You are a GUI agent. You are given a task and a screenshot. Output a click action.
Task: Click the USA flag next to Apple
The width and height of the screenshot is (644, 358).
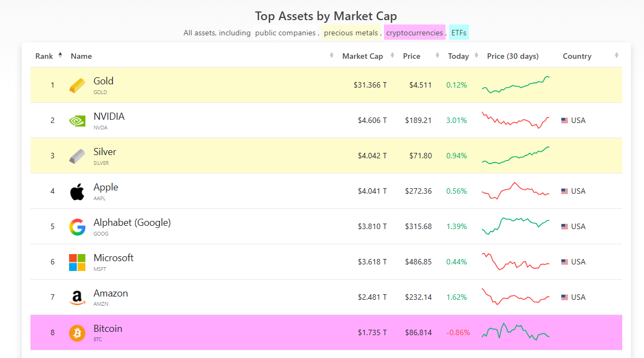[565, 192]
